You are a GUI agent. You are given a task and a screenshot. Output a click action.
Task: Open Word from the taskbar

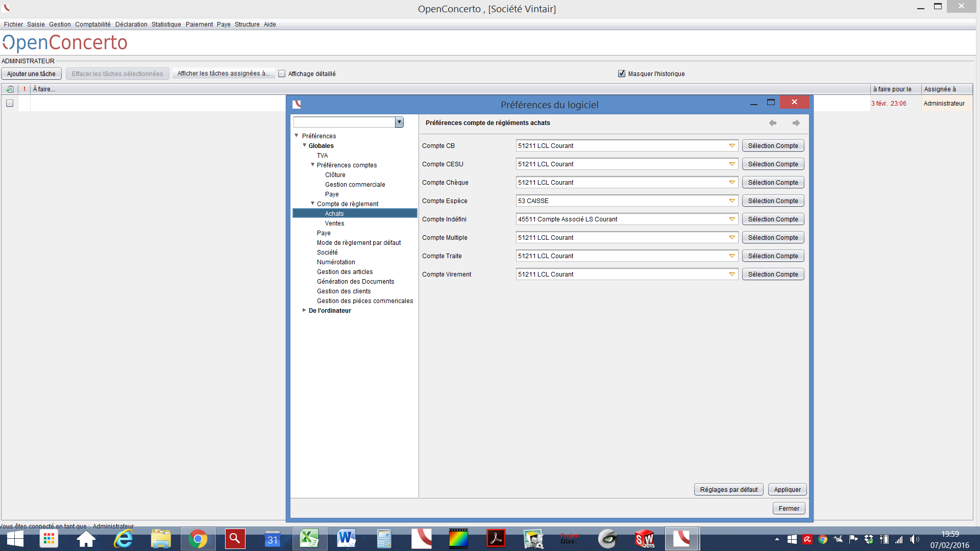point(346,539)
